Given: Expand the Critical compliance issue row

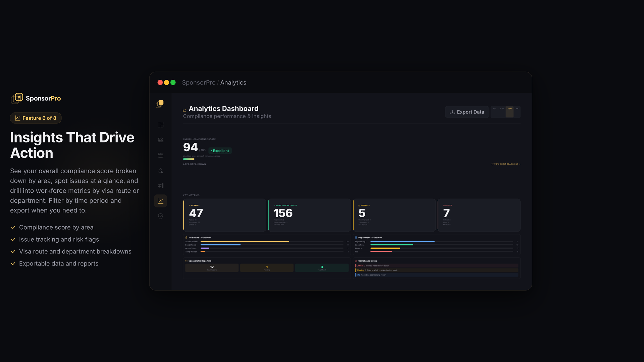Looking at the screenshot, I should [x=436, y=265].
